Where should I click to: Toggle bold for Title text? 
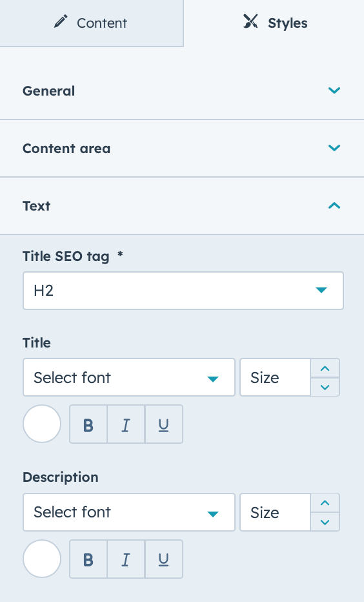(x=88, y=424)
